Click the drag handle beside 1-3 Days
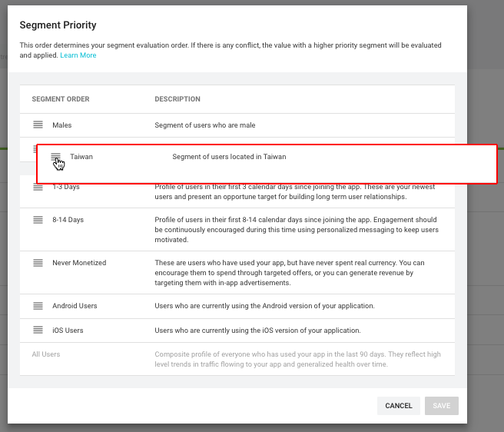This screenshot has height=432, width=504. click(x=38, y=187)
